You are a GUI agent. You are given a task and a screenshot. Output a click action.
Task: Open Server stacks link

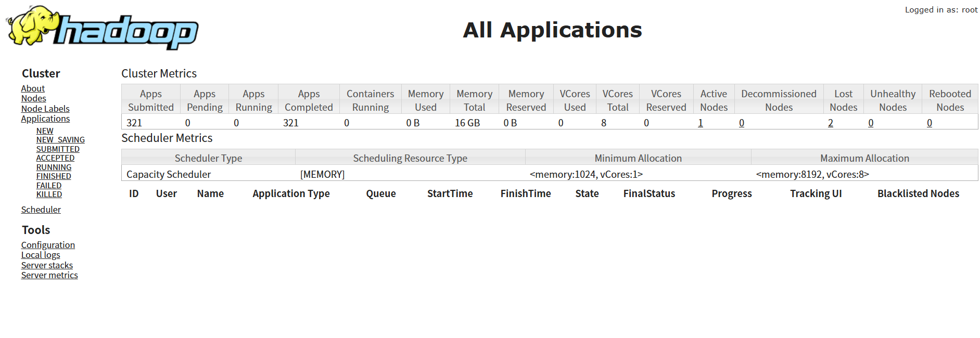pyautogui.click(x=47, y=265)
